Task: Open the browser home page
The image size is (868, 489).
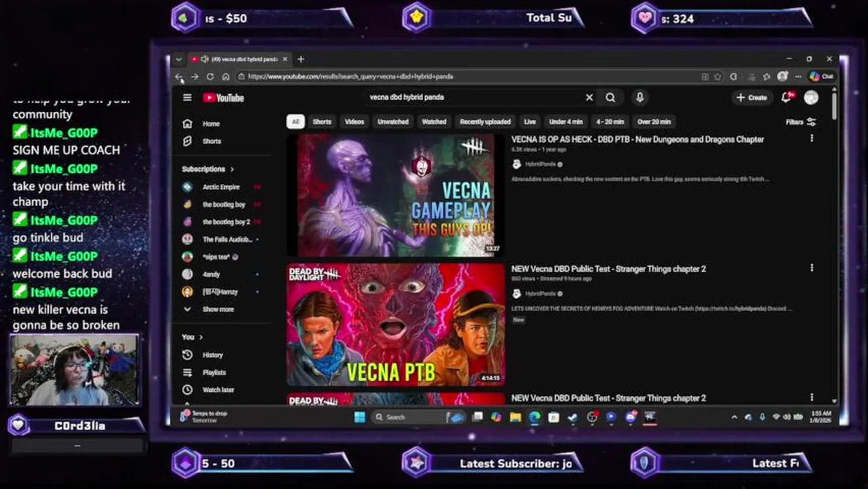Action: coord(225,77)
